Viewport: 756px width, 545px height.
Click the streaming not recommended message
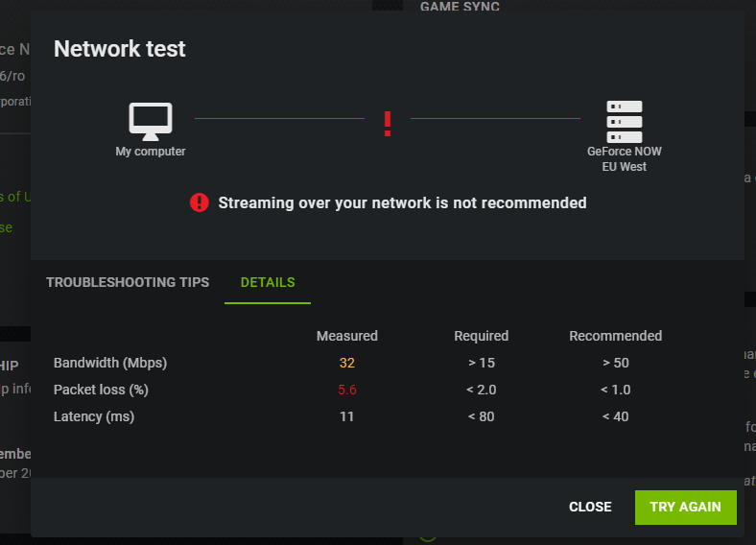(402, 202)
